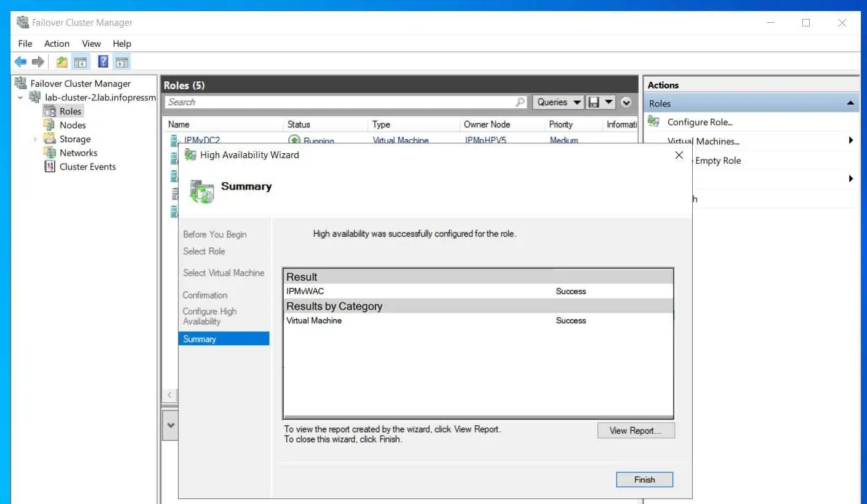The width and height of the screenshot is (867, 504).
Task: Click the High Availability Wizard title icon
Action: tap(190, 155)
